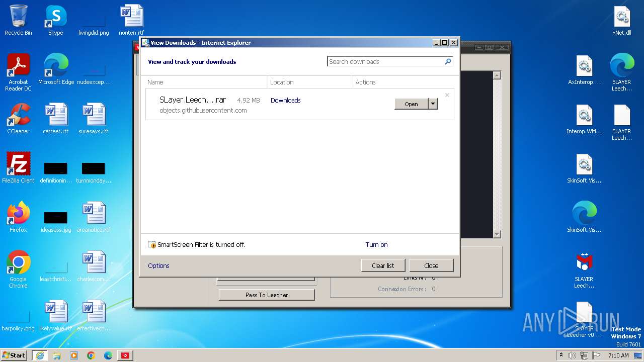644x362 pixels.
Task: Click the Pass To Leecher button
Action: click(x=267, y=295)
